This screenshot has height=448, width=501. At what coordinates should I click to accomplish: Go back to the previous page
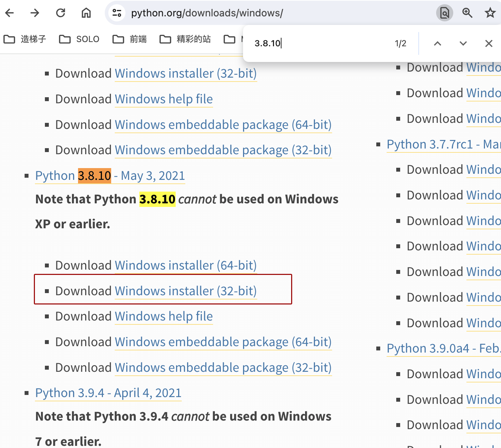click(x=10, y=13)
